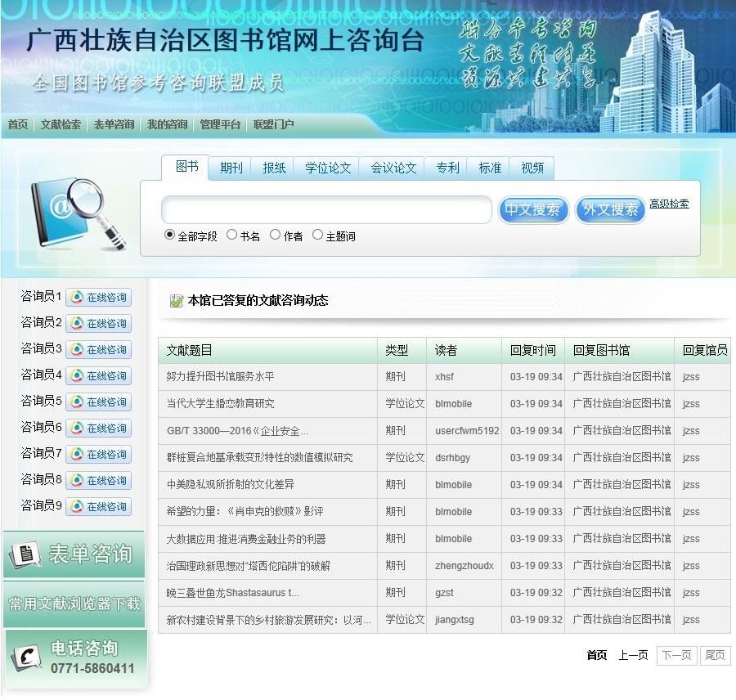
Task: Click the phone consultation 电话咨询 icon
Action: [x=25, y=657]
